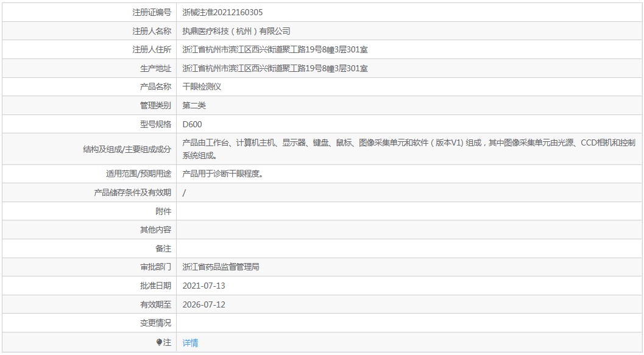Click the 产品名称 label

[x=155, y=86]
